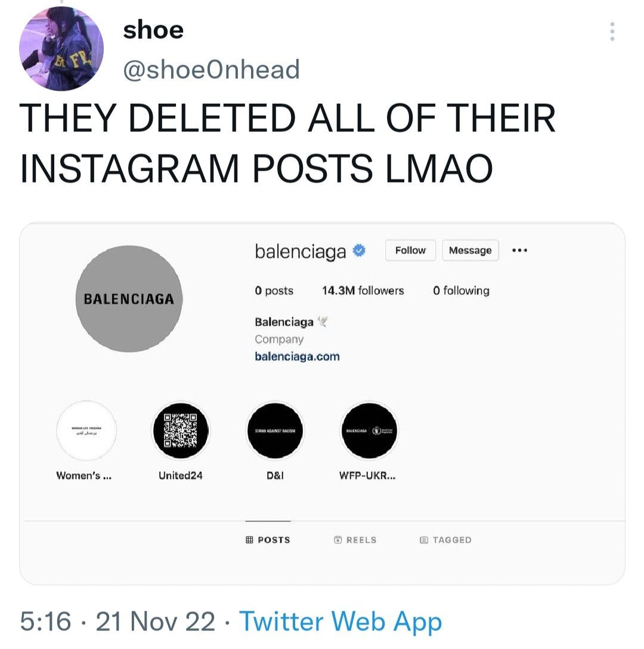This screenshot has height=649, width=644.
Task: Open the D&I story highlight
Action: tap(275, 431)
